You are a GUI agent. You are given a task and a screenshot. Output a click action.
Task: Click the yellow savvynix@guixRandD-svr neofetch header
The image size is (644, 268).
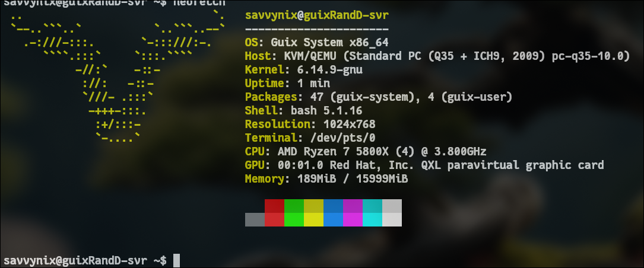pyautogui.click(x=317, y=16)
